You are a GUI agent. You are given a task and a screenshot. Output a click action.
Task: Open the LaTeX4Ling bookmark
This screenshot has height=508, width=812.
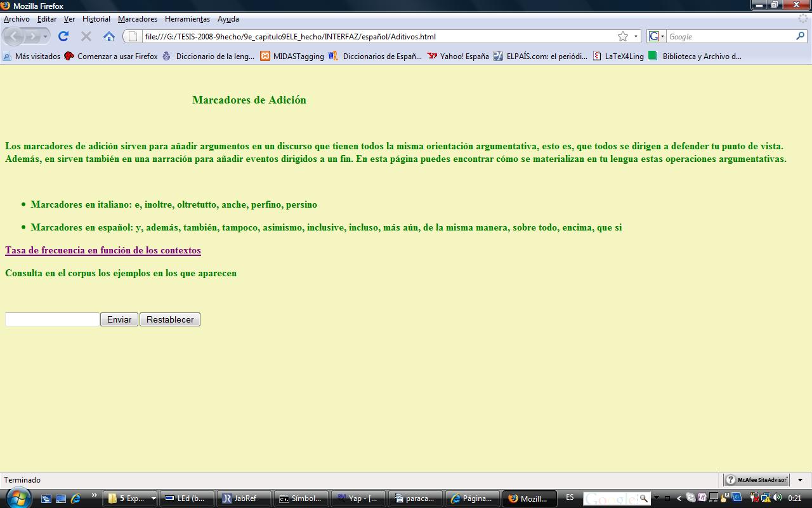(x=618, y=56)
